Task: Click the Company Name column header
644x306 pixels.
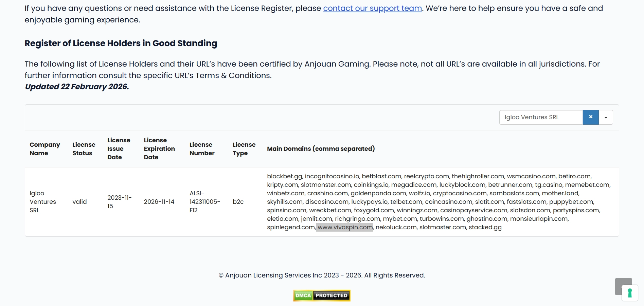Action: click(x=44, y=149)
